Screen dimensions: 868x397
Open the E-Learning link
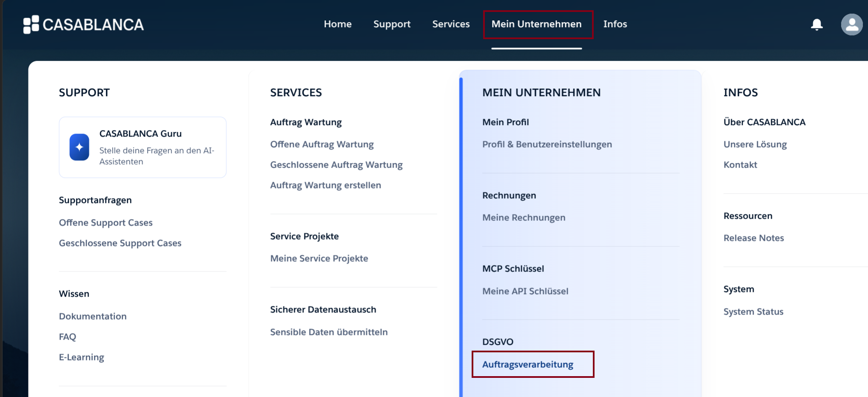(x=81, y=357)
